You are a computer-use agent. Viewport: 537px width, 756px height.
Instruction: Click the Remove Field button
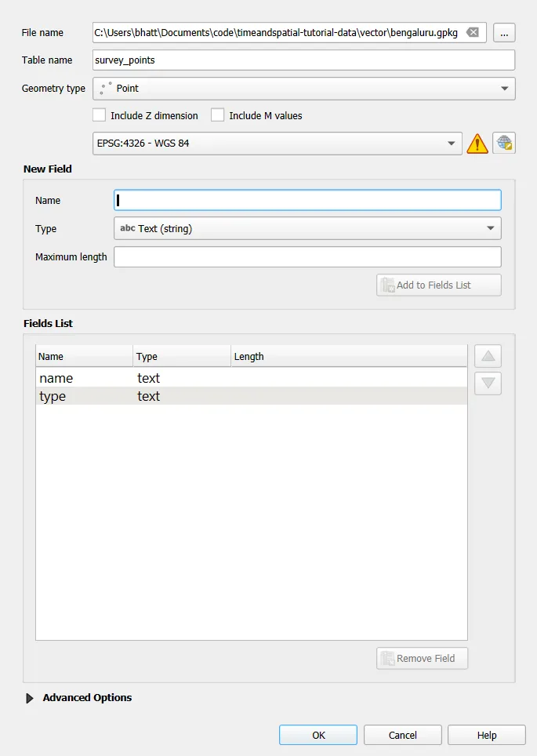[x=422, y=658]
